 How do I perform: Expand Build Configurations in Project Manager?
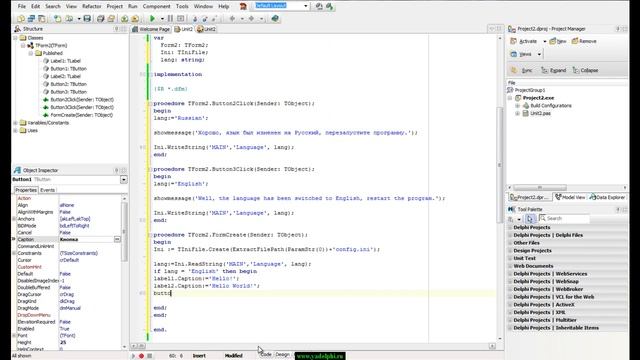pos(518,106)
